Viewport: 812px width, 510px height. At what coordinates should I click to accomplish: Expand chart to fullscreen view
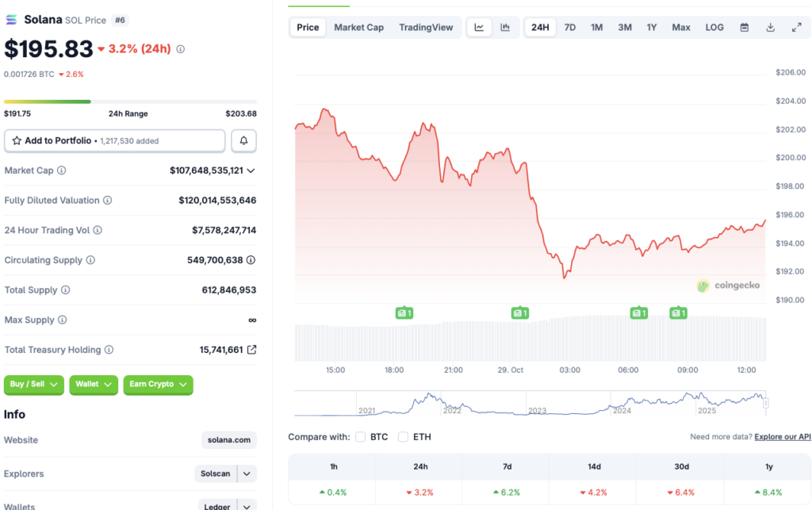[796, 26]
